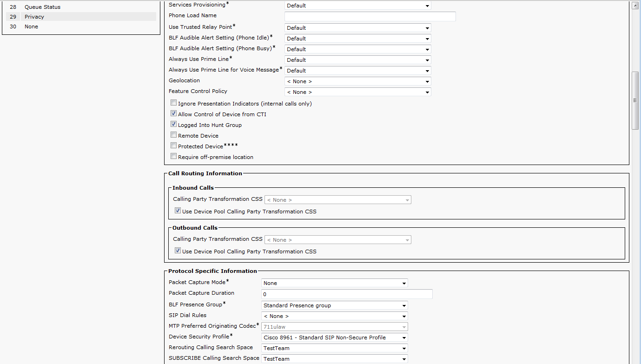The width and height of the screenshot is (641, 364).
Task: Expand the Geolocation dropdown
Action: coord(357,81)
